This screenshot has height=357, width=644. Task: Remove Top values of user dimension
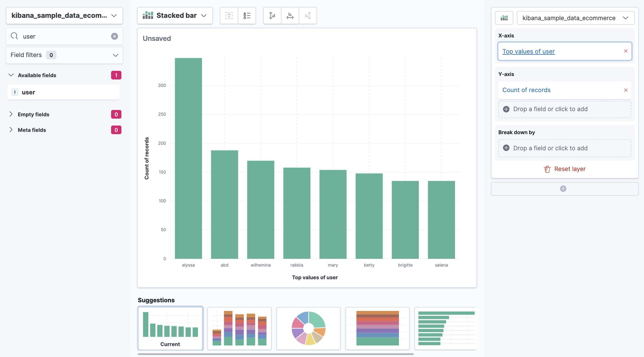[x=626, y=51]
